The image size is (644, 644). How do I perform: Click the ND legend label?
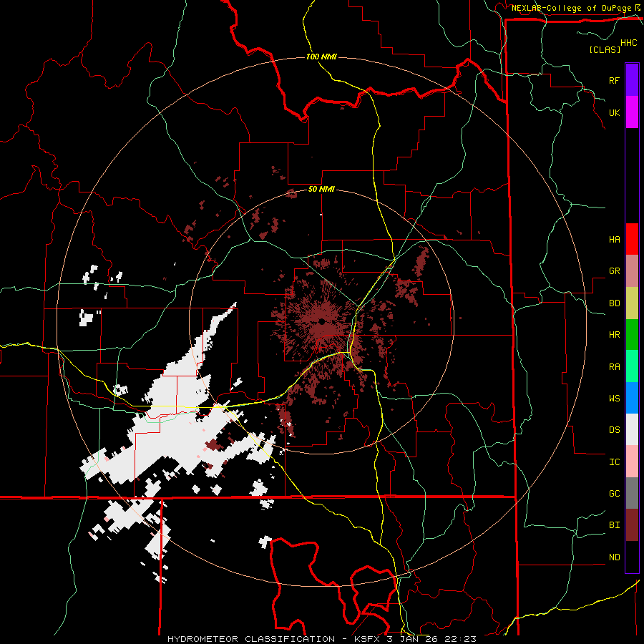pos(614,557)
